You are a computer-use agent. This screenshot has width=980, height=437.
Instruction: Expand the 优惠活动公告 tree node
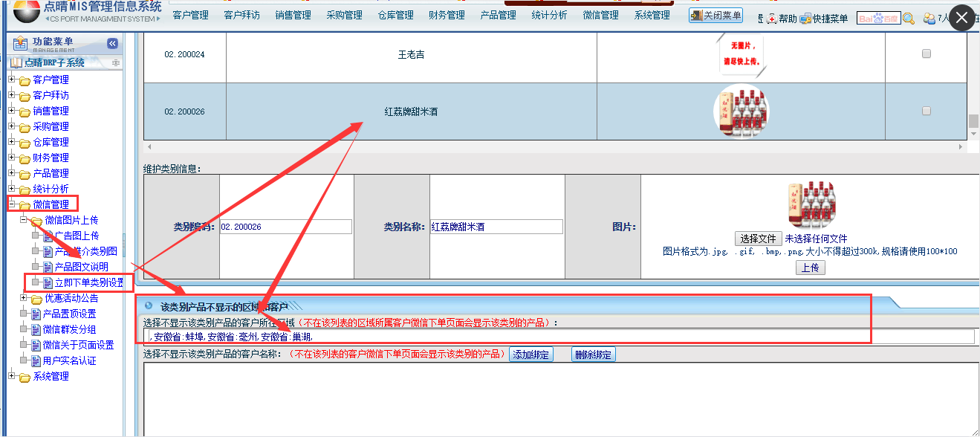(x=24, y=298)
